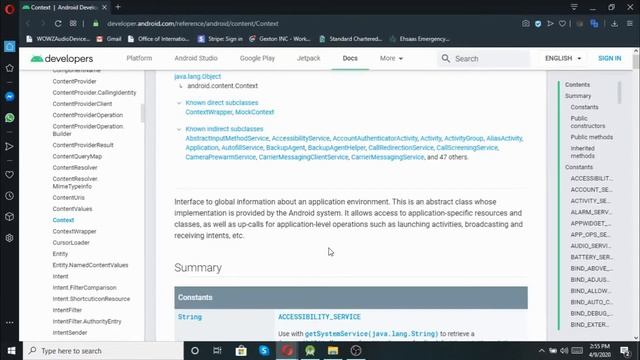Viewport: 640px width, 360px height.
Task: Open the AccessibilityService link
Action: [300, 138]
